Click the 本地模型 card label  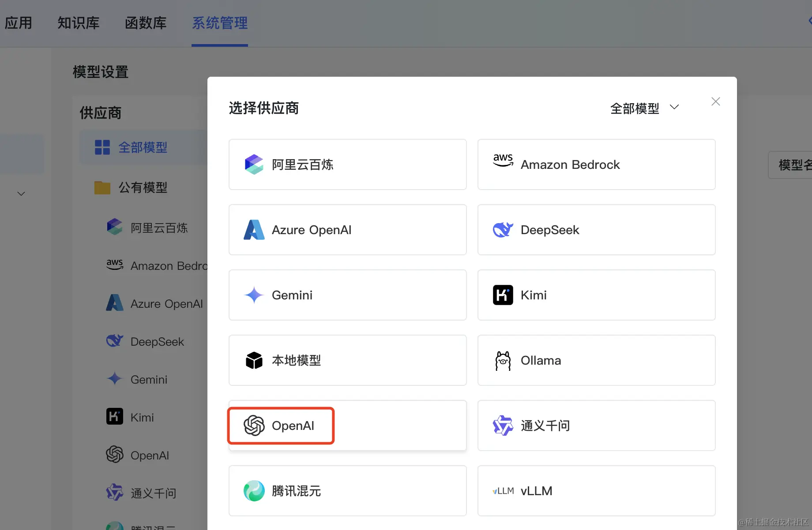click(x=296, y=360)
